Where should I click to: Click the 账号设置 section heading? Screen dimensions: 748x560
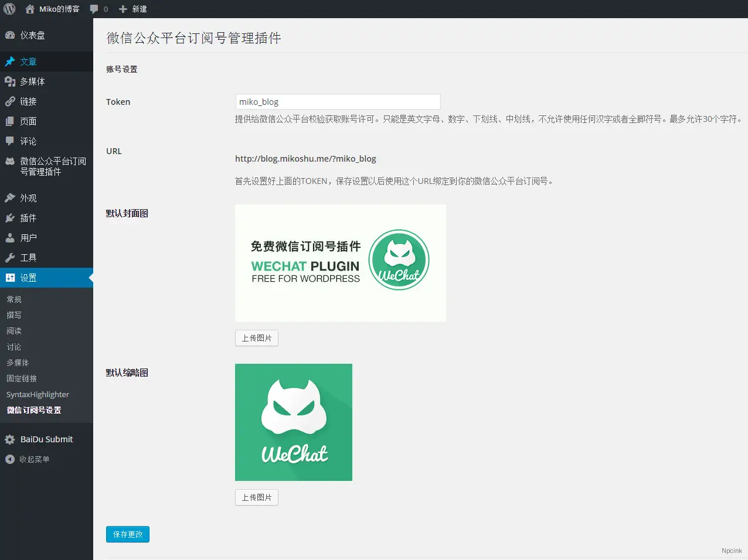coord(122,69)
